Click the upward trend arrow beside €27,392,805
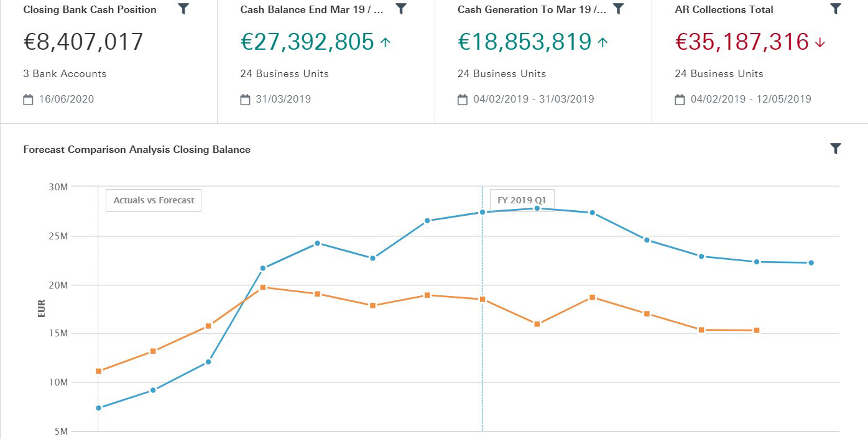The image size is (868, 439). click(x=386, y=42)
